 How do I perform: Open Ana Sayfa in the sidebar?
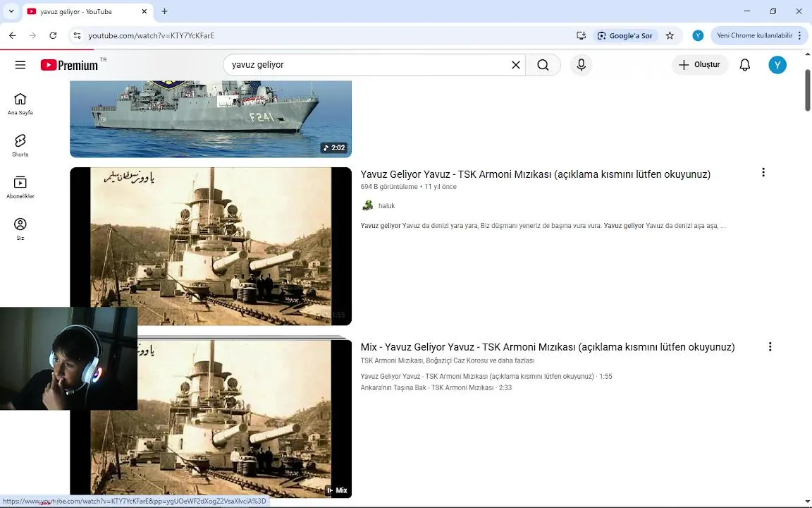[x=20, y=104]
